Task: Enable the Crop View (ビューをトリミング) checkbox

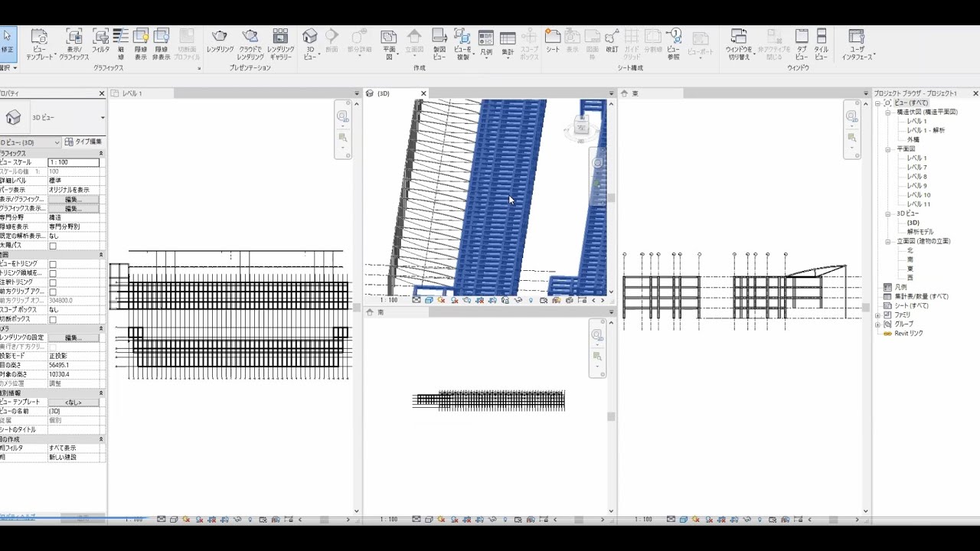Action: [53, 264]
